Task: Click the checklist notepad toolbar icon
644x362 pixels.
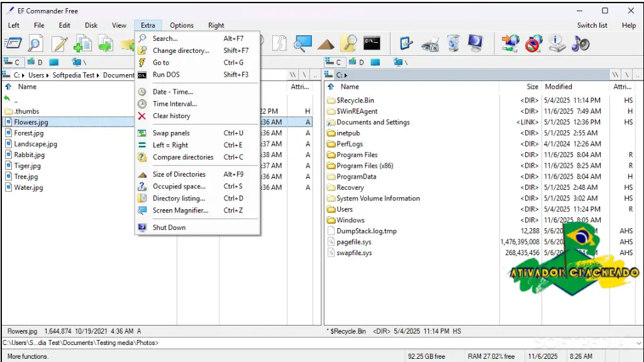Action: [406, 43]
